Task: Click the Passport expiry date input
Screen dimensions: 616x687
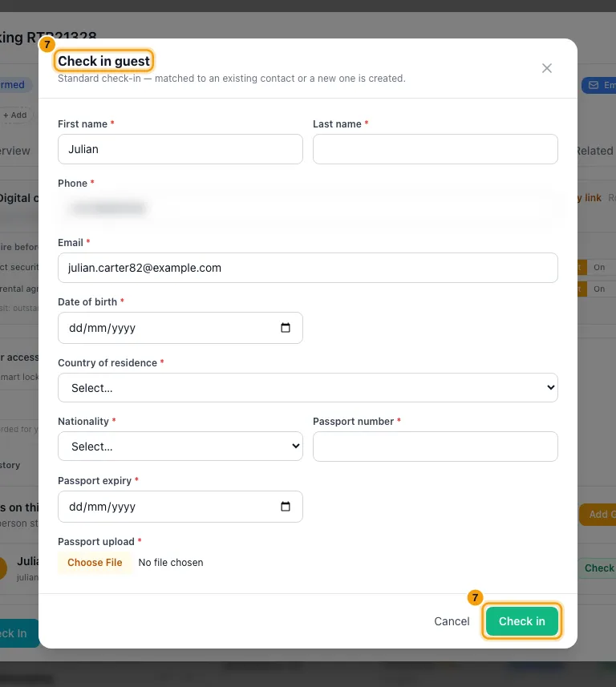Action: (x=180, y=507)
